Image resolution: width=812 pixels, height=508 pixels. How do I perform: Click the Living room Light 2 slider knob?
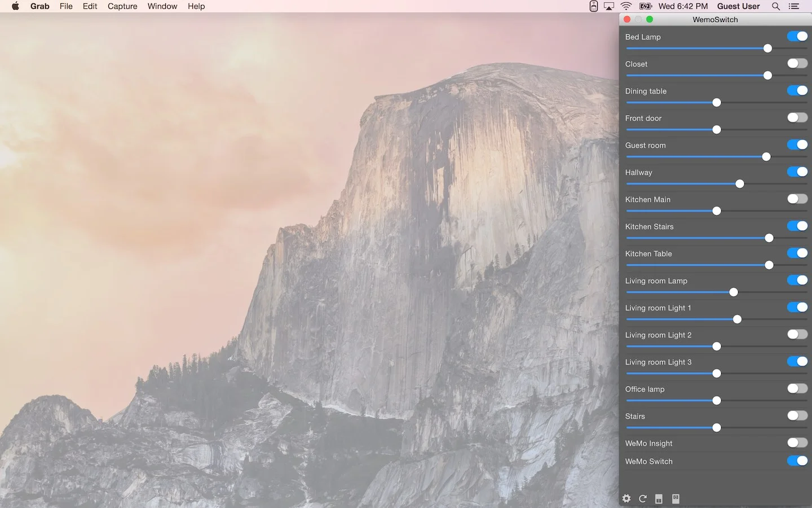tap(717, 347)
